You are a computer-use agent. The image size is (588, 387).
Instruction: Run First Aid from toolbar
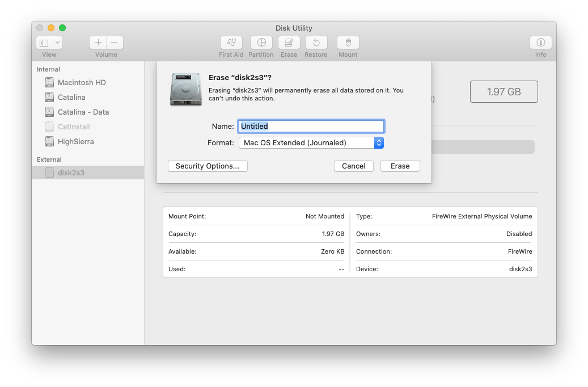pos(231,43)
